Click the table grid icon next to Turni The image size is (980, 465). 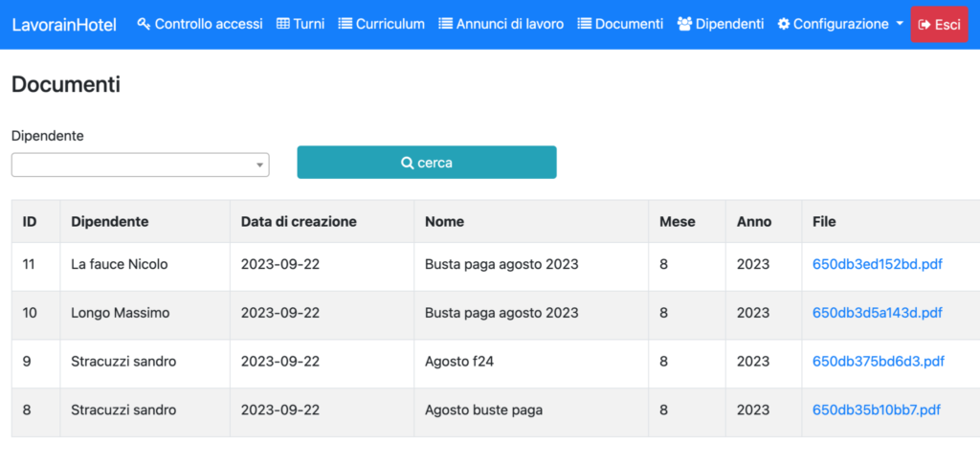[x=283, y=24]
